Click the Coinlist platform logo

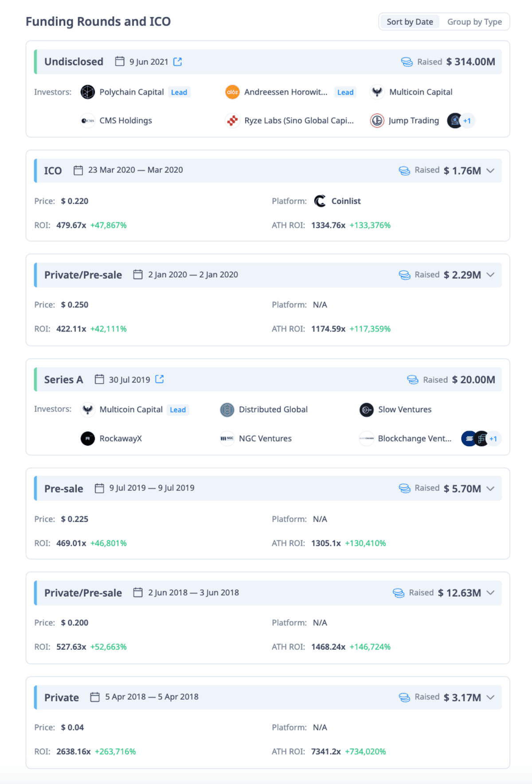320,201
